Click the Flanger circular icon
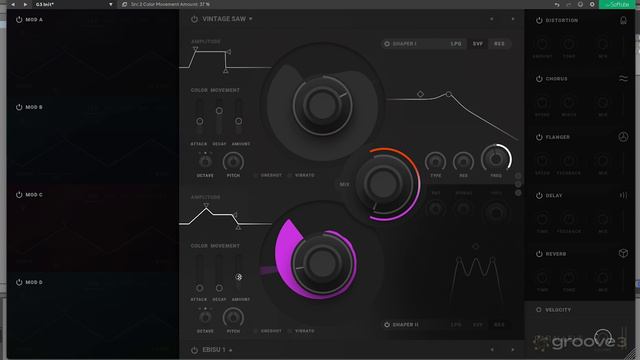 pyautogui.click(x=623, y=137)
